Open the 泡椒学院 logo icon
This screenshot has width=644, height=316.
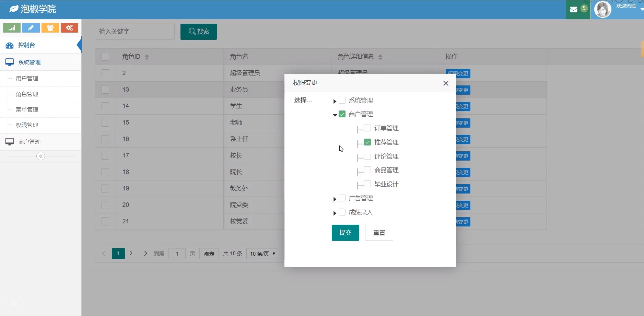(x=14, y=8)
